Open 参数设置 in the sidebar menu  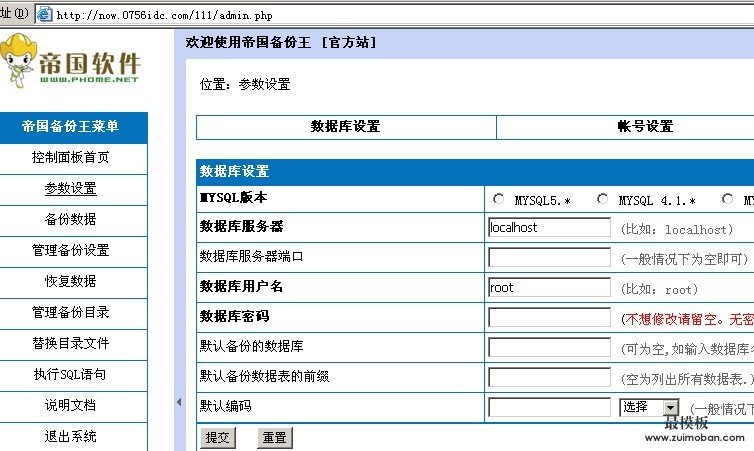[71, 188]
